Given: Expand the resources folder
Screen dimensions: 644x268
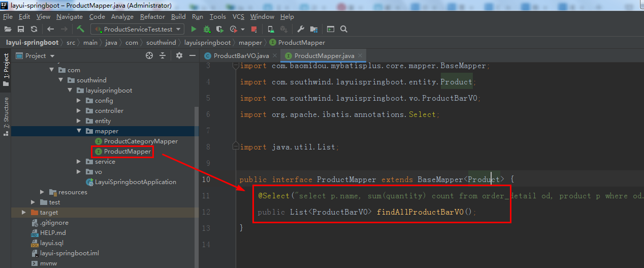Looking at the screenshot, I should (x=42, y=192).
